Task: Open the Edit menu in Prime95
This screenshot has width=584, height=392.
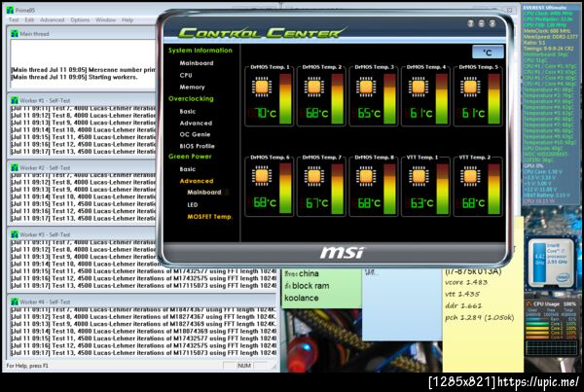Action: coord(29,19)
